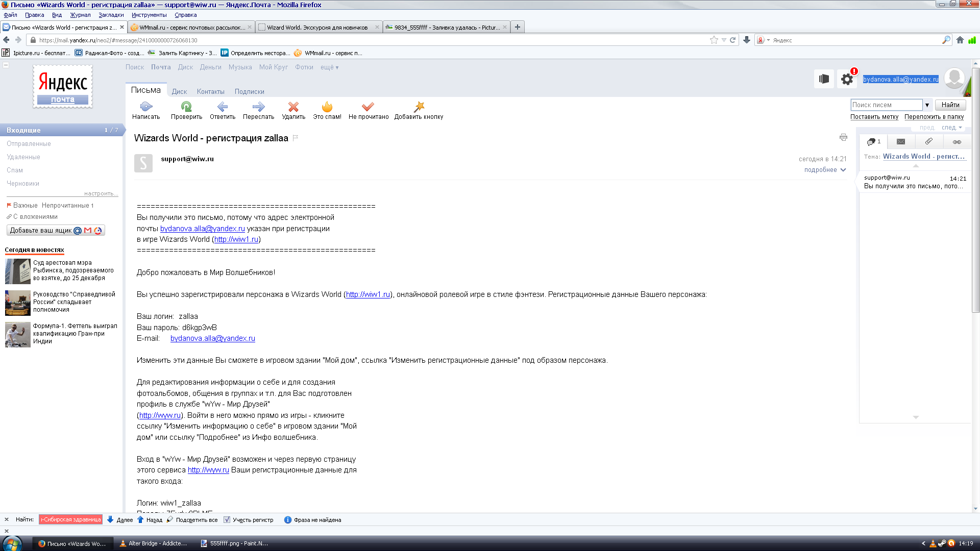Image resolution: width=980 pixels, height=551 pixels.
Task: Open news thumbnail about Формула-1
Action: coord(17,335)
